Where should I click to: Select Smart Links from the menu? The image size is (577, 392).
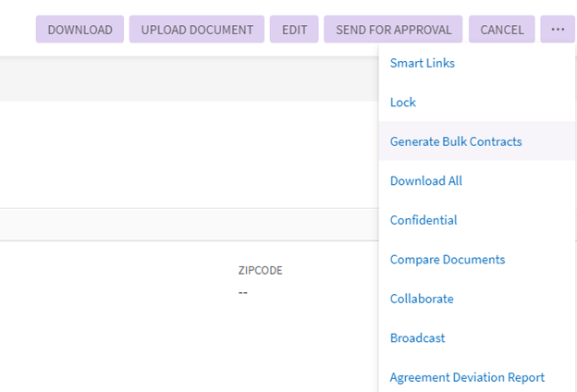pyautogui.click(x=422, y=63)
